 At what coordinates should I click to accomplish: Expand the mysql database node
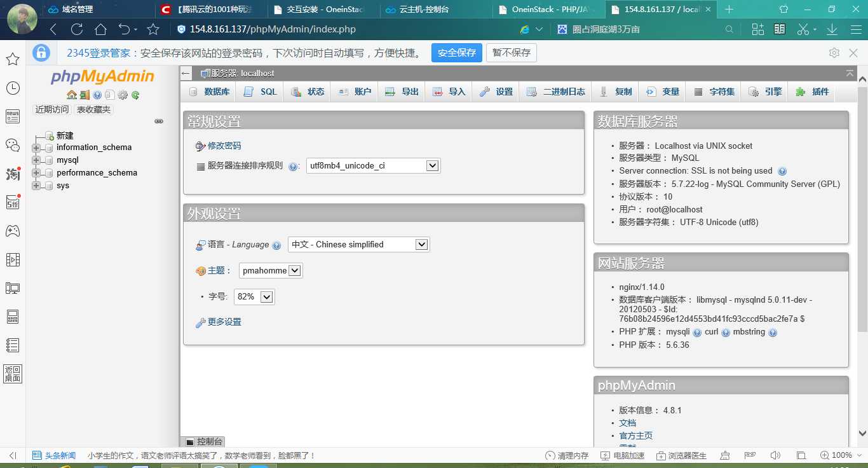pyautogui.click(x=36, y=160)
